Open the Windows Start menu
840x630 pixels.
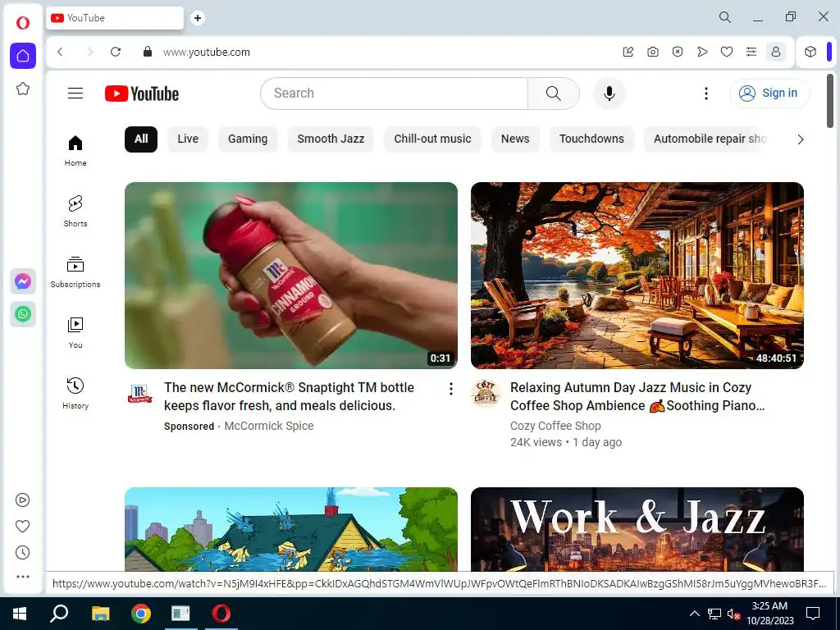point(20,614)
